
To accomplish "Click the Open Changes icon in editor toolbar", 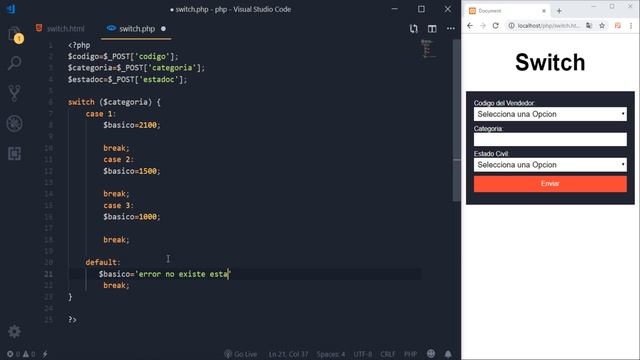I will 413,29.
